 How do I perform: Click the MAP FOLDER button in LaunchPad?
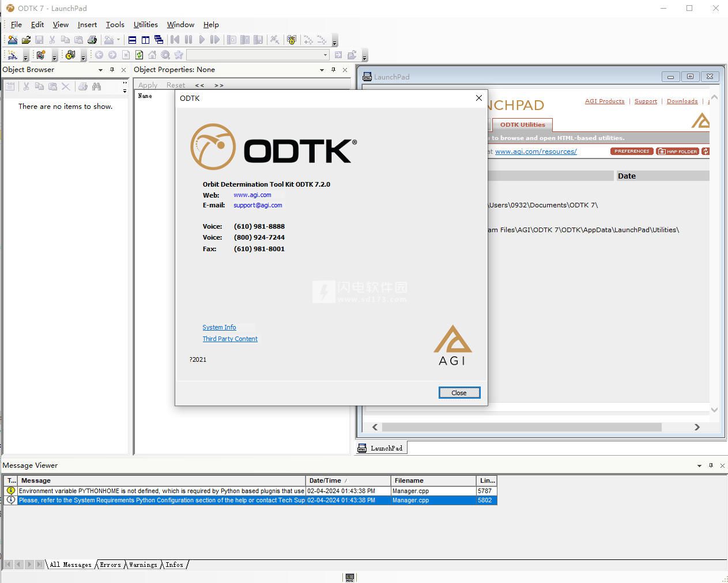(x=677, y=152)
